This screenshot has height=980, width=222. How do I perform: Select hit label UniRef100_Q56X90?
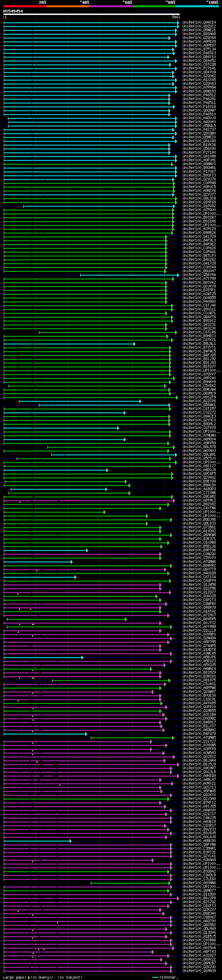point(199,149)
